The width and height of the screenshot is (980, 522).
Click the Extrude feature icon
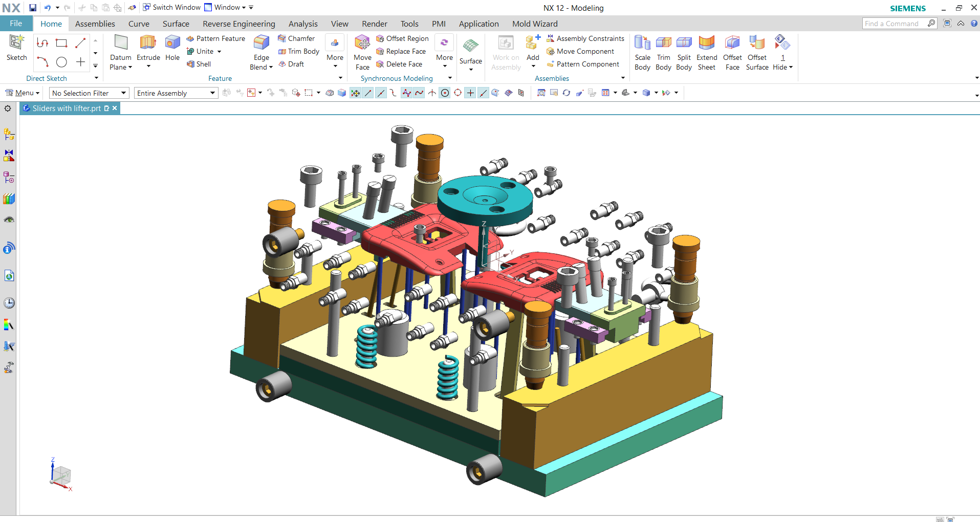(x=148, y=43)
